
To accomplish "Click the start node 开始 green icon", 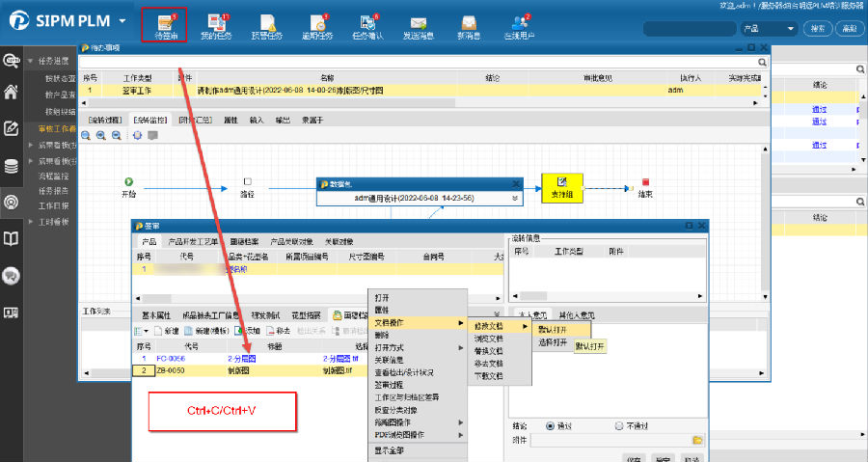I will click(129, 180).
